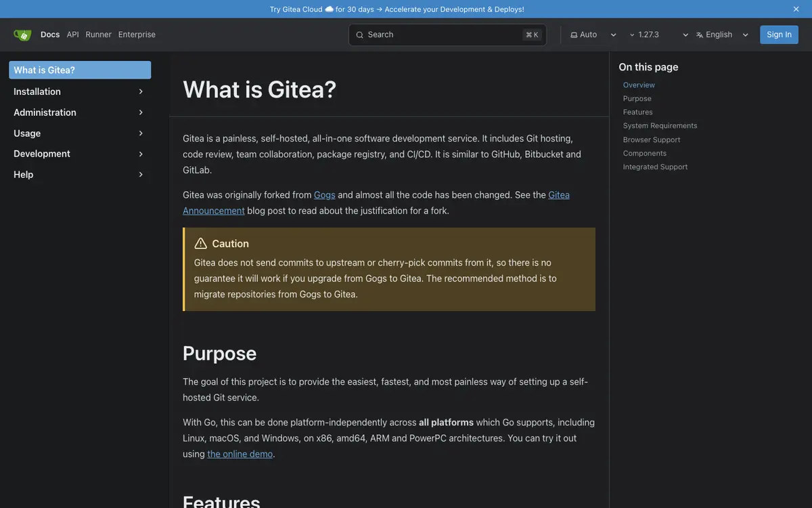Jump to Integrated Support section
812x508 pixels.
(x=656, y=167)
